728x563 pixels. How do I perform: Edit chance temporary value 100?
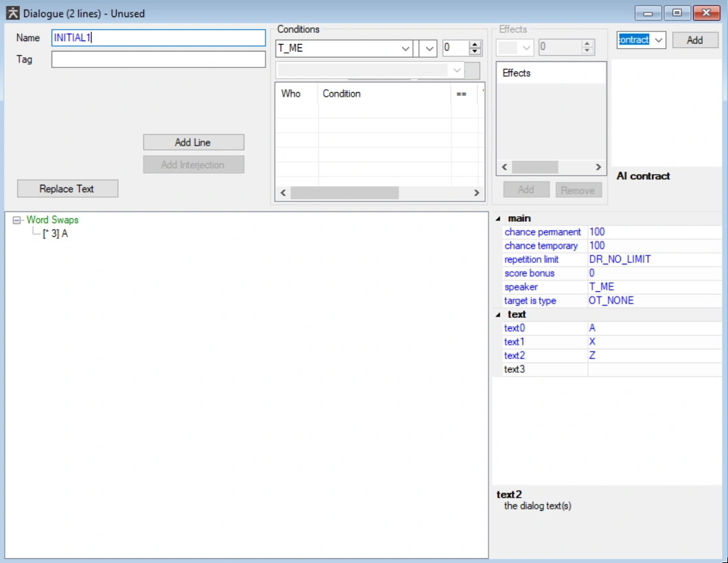coord(654,246)
